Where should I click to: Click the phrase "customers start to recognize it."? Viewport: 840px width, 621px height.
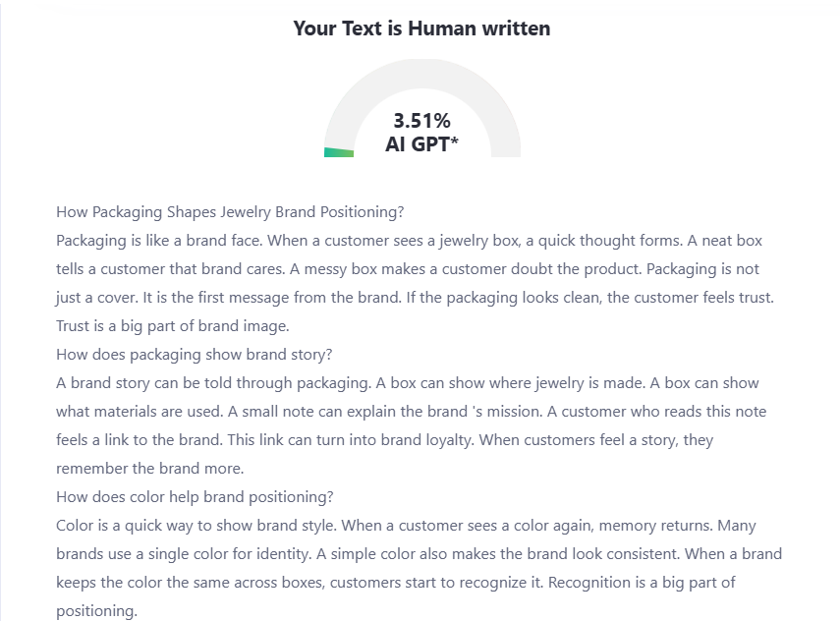click(x=436, y=583)
